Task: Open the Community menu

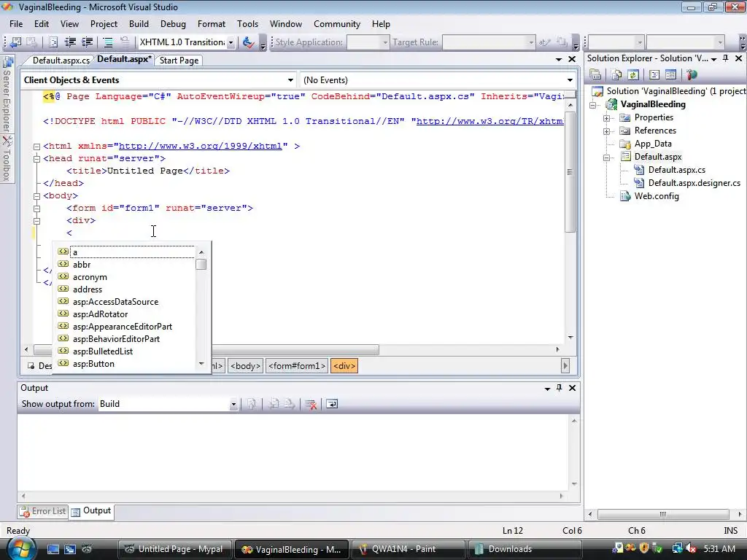Action: pos(337,24)
